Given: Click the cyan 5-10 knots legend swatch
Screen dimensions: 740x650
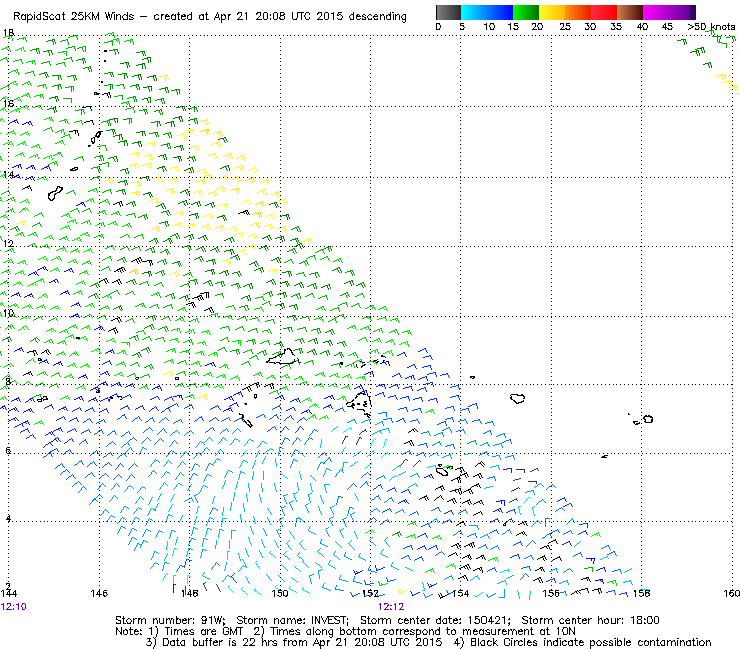Looking at the screenshot, I should coord(474,12).
